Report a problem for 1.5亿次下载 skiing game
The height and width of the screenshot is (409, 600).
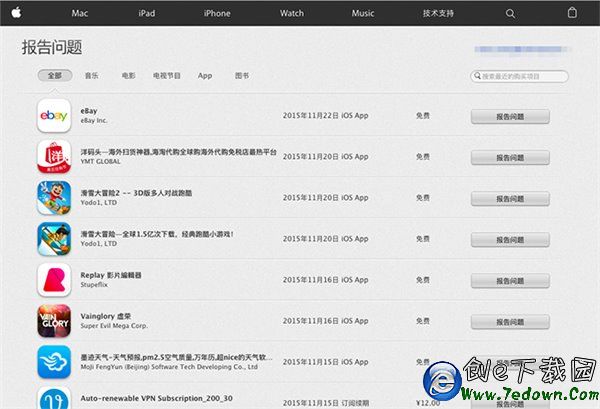pos(510,240)
